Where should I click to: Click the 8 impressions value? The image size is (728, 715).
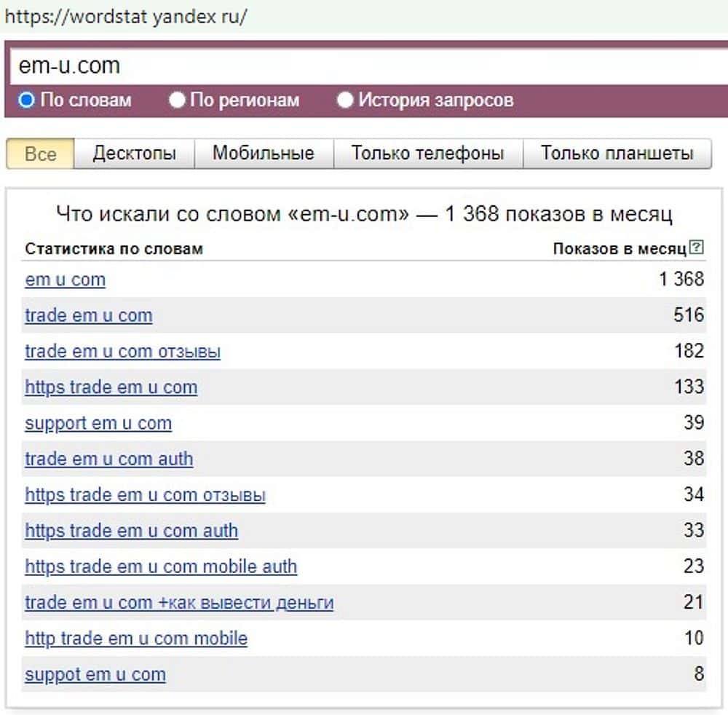coord(699,673)
